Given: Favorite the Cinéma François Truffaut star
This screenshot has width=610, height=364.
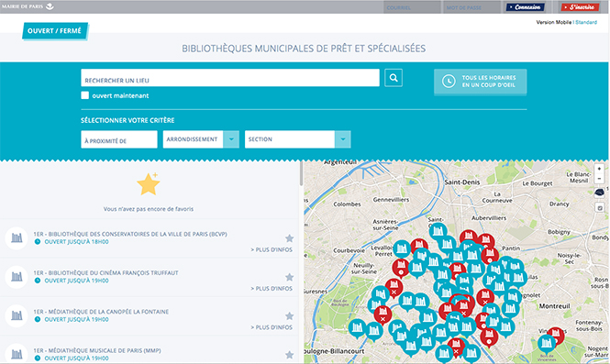Looking at the screenshot, I should coord(289,277).
